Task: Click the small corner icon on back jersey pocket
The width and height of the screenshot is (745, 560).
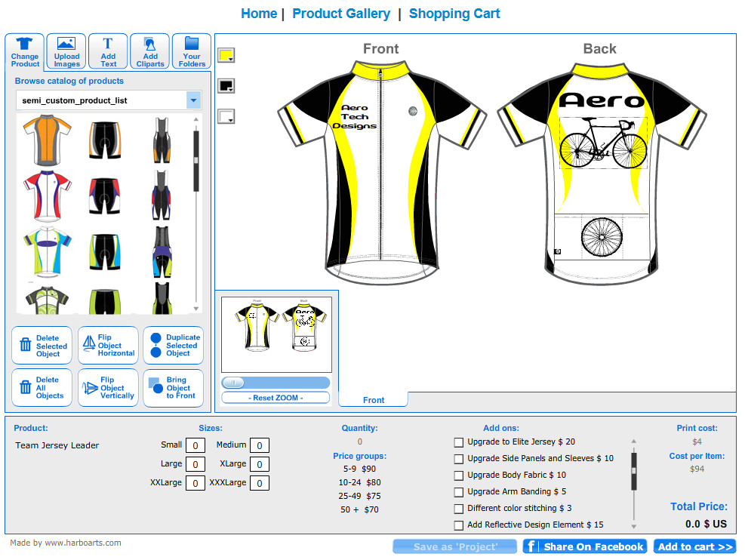Action: [558, 251]
